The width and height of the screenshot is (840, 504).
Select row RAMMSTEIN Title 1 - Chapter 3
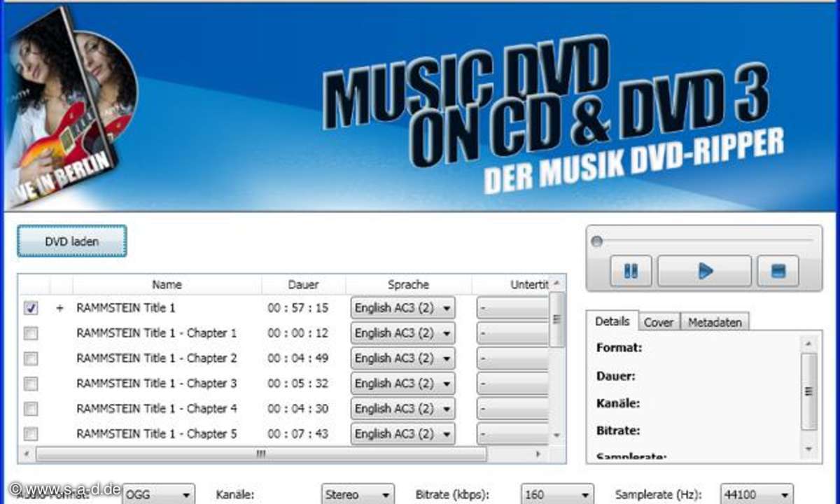[157, 384]
